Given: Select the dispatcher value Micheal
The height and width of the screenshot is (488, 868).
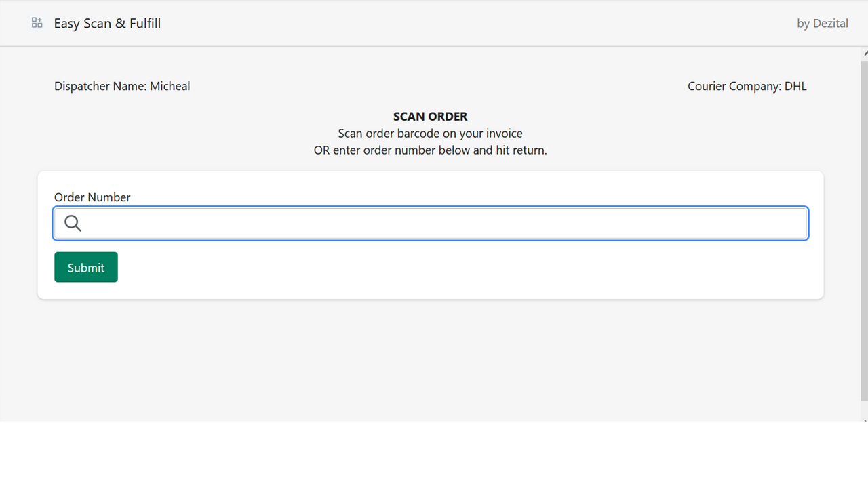Looking at the screenshot, I should click(x=170, y=86).
